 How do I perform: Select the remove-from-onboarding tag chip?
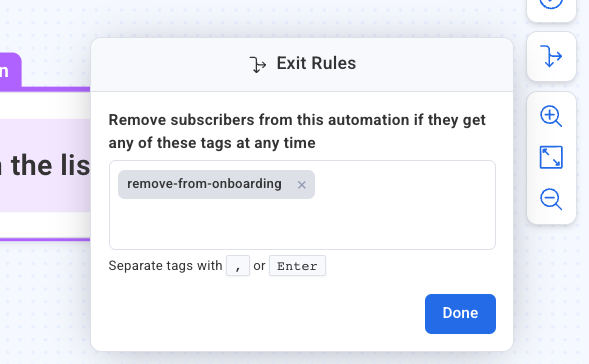[204, 184]
